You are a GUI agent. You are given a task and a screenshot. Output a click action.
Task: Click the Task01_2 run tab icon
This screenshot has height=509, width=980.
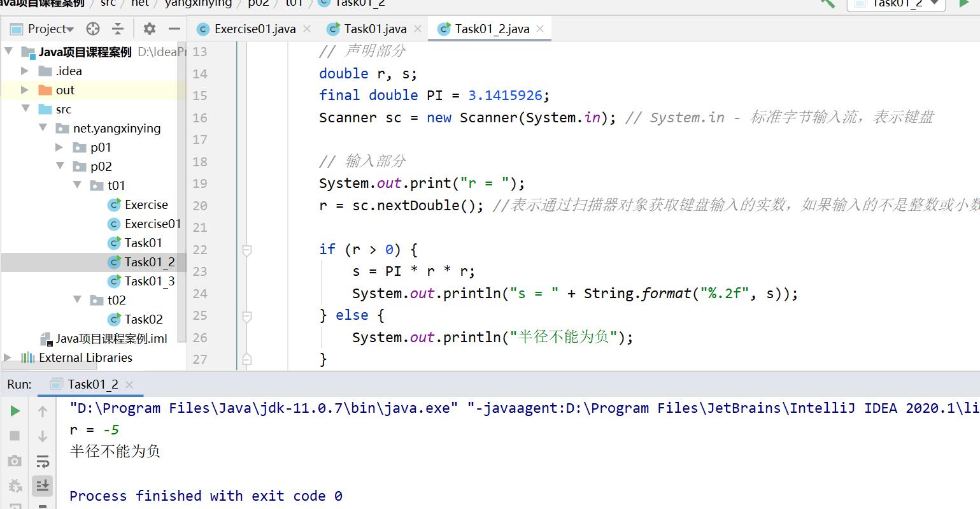click(57, 384)
